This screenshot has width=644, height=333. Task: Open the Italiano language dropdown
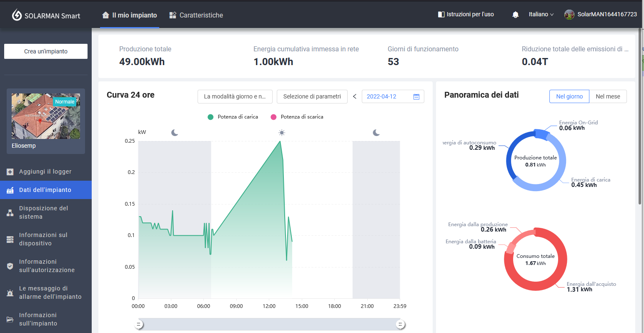tap(541, 15)
